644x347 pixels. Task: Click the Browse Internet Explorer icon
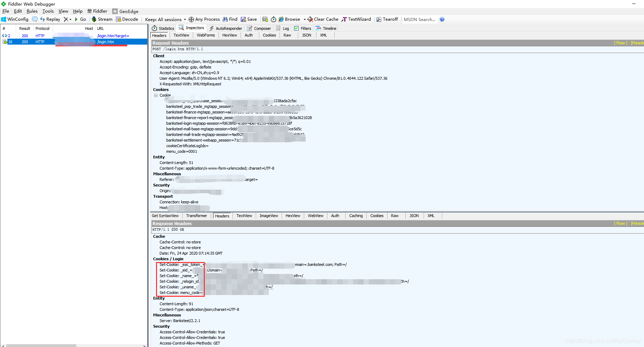click(281, 19)
